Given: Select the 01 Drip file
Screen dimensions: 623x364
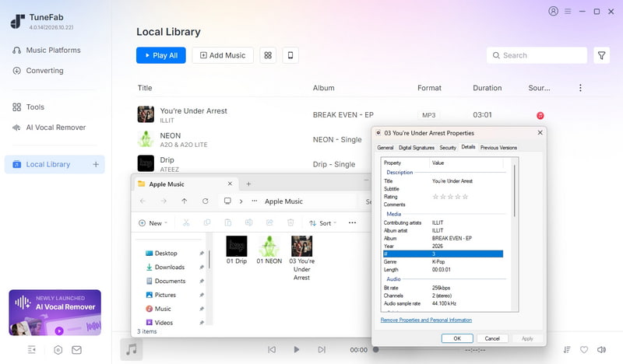Looking at the screenshot, I should click(237, 250).
